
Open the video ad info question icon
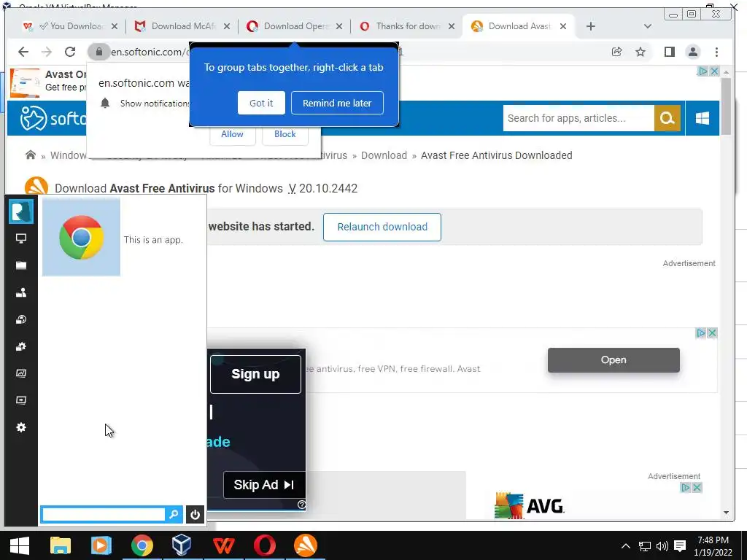(x=301, y=505)
